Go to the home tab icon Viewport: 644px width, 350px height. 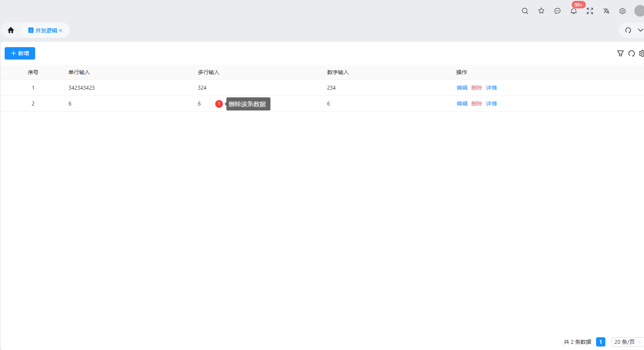coord(11,30)
